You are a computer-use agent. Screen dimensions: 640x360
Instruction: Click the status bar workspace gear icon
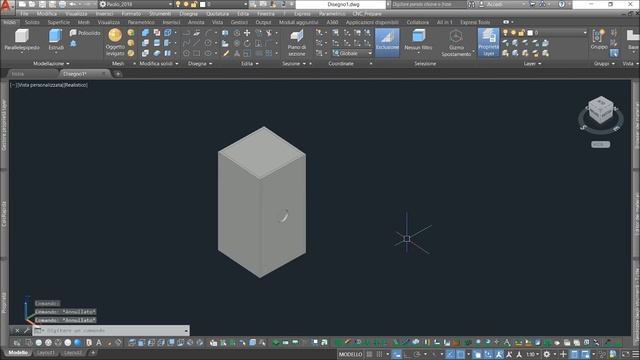pos(547,354)
